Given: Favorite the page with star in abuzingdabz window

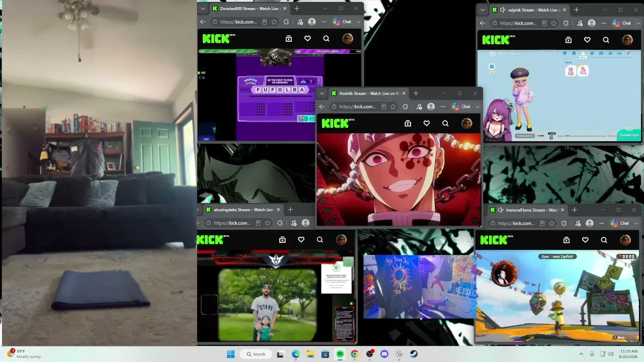Looking at the screenshot, I should [x=268, y=223].
